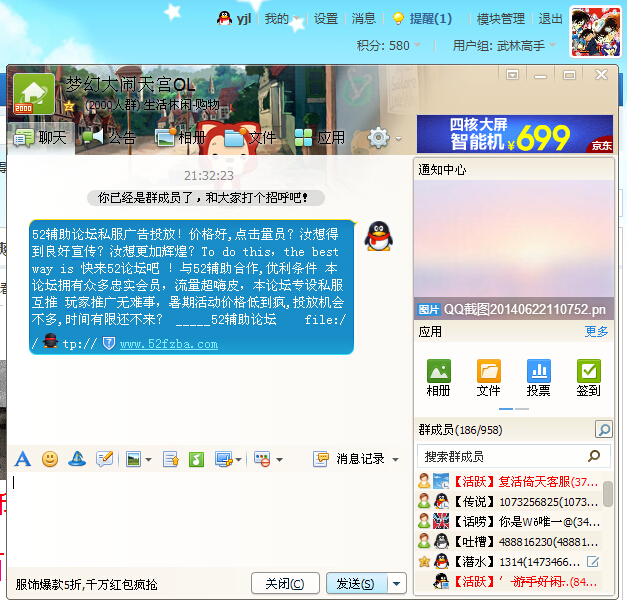Viewport: 627px width, 600px height.
Task: Click the edit note pencil icon in toolbar
Action: pos(105,459)
